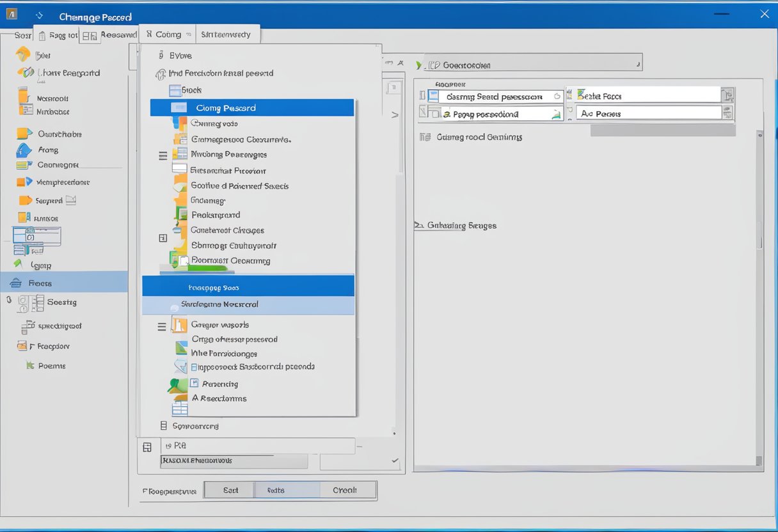Click the icon at right end of Beata Face field
The width and height of the screenshot is (778, 532).
pyautogui.click(x=727, y=96)
